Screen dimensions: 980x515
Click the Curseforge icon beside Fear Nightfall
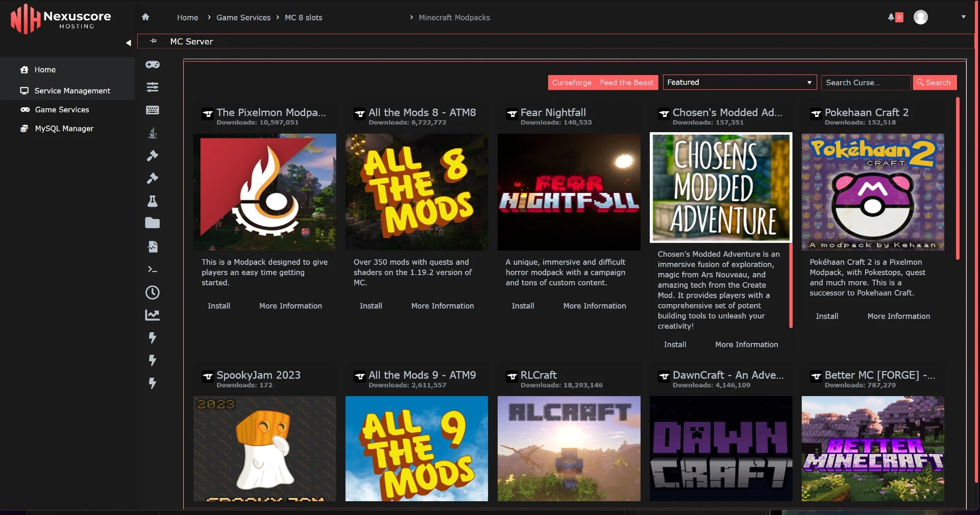point(512,114)
